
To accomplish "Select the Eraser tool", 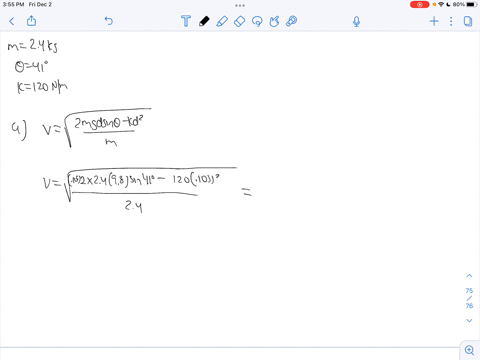I will pos(239,21).
